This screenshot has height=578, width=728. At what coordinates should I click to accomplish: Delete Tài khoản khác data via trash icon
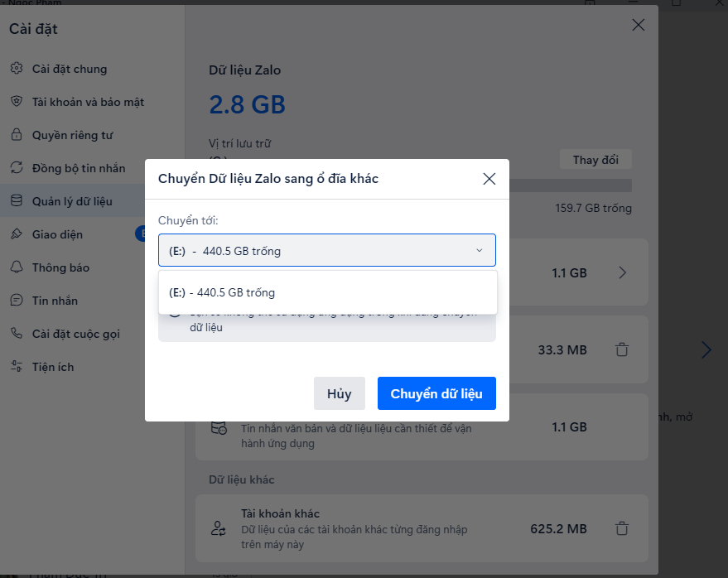click(622, 528)
